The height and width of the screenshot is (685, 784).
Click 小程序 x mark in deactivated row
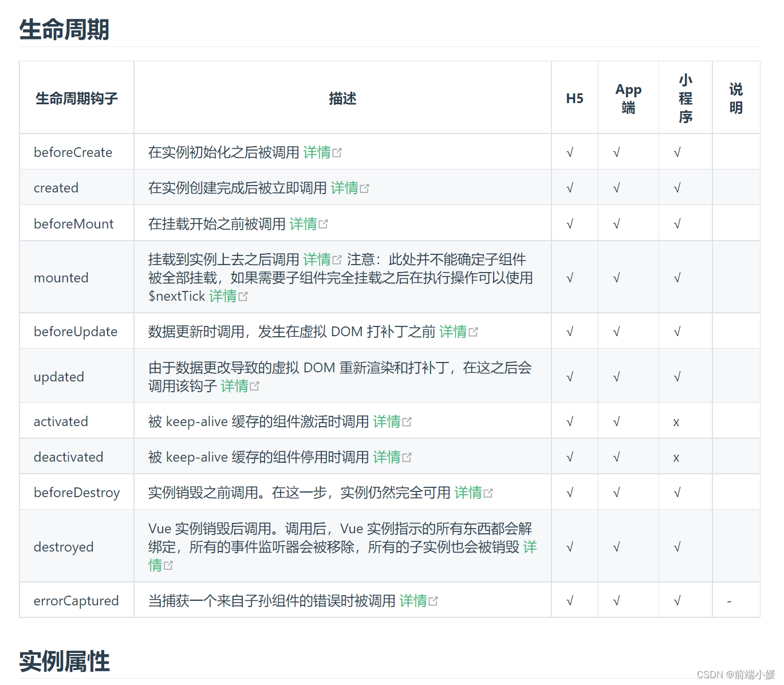tap(676, 458)
